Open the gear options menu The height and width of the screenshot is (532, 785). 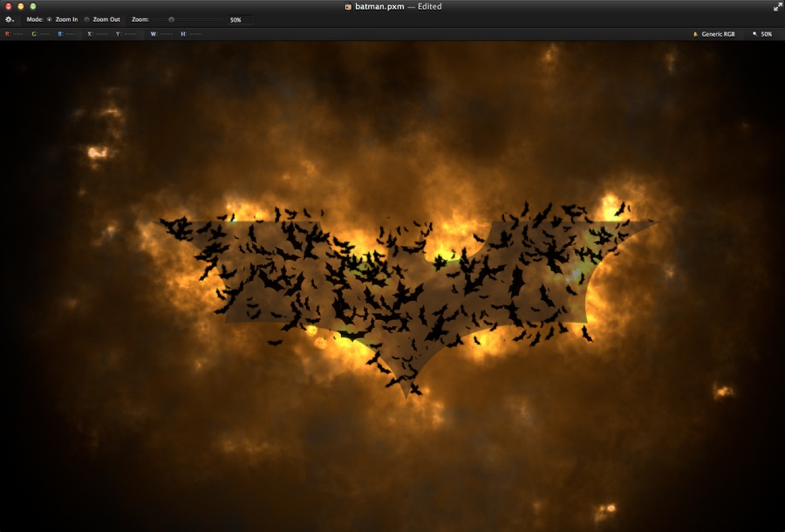click(10, 19)
